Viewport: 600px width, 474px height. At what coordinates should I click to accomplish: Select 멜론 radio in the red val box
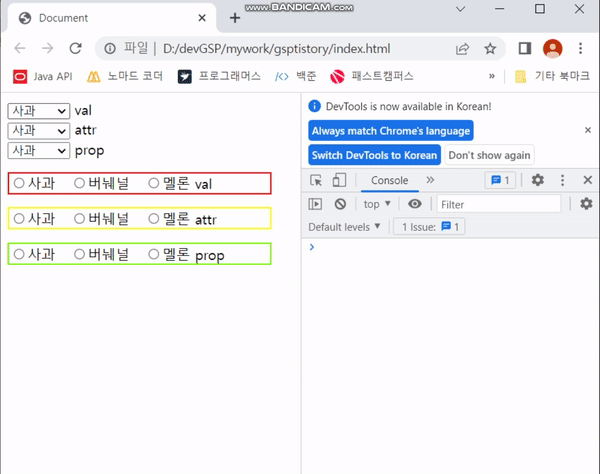[x=153, y=183]
